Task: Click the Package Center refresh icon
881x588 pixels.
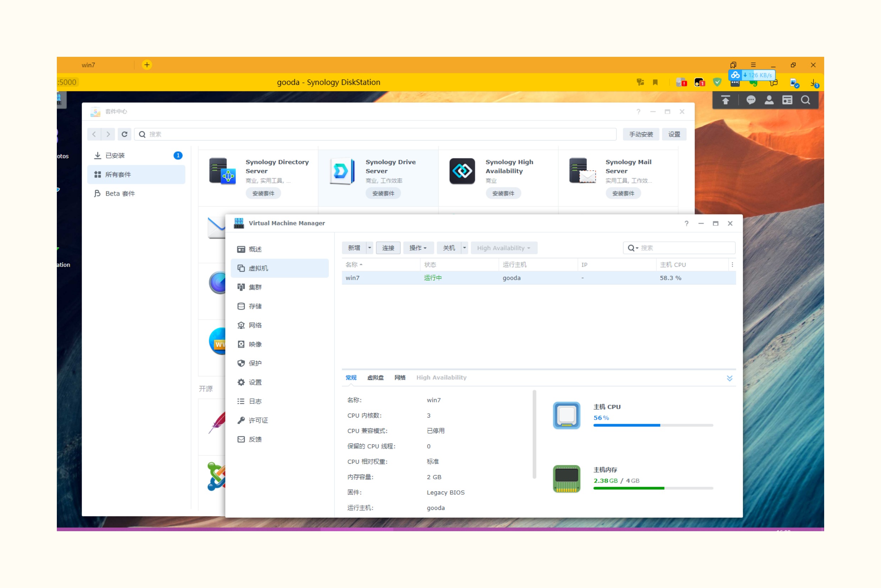Action: pyautogui.click(x=125, y=134)
